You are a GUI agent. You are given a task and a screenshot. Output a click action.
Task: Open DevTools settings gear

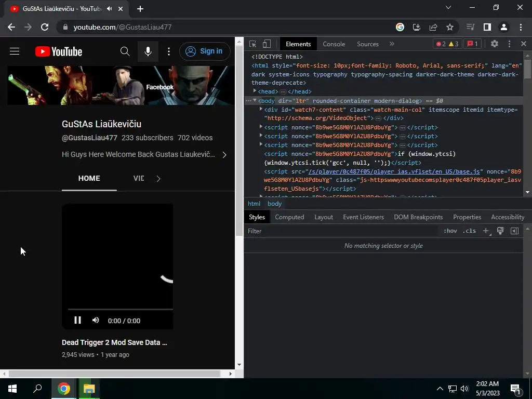click(495, 44)
